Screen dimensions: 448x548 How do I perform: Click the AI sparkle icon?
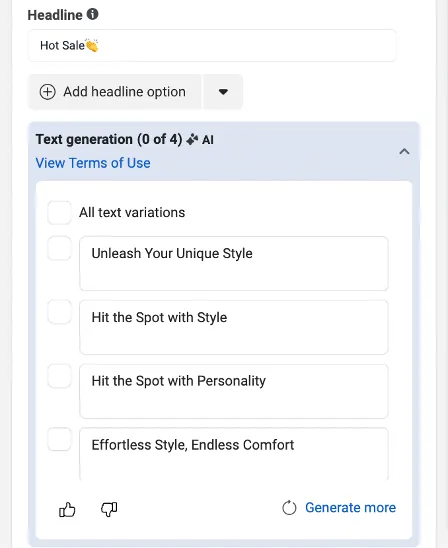(x=192, y=139)
